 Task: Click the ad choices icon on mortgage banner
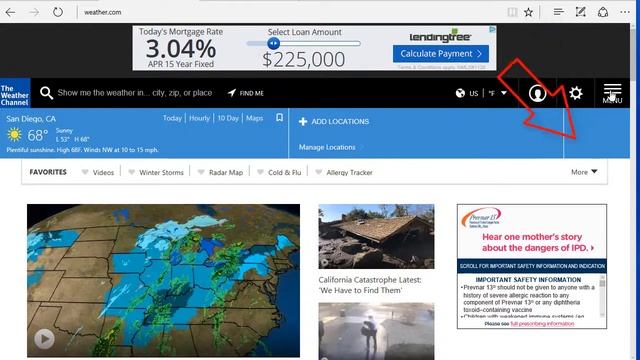click(493, 29)
